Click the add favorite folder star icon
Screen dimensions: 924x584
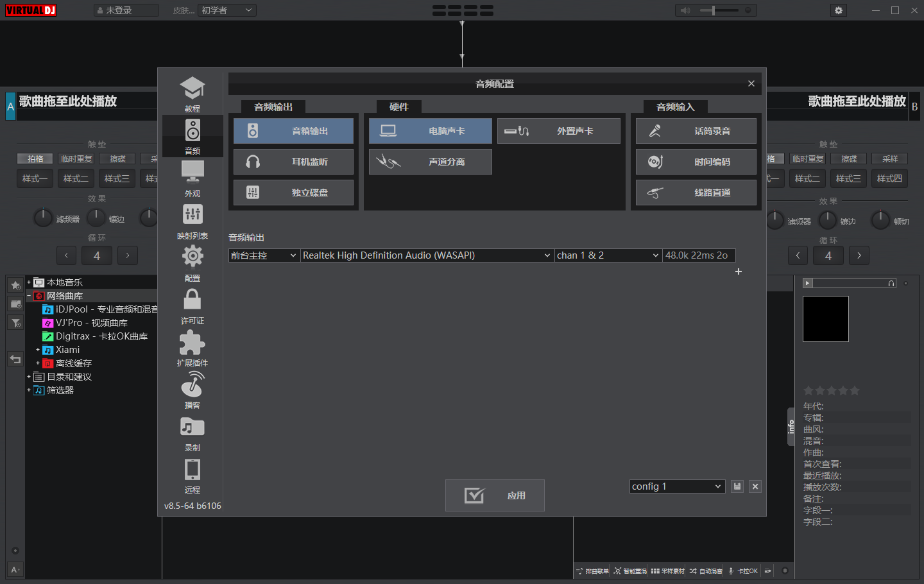16,285
